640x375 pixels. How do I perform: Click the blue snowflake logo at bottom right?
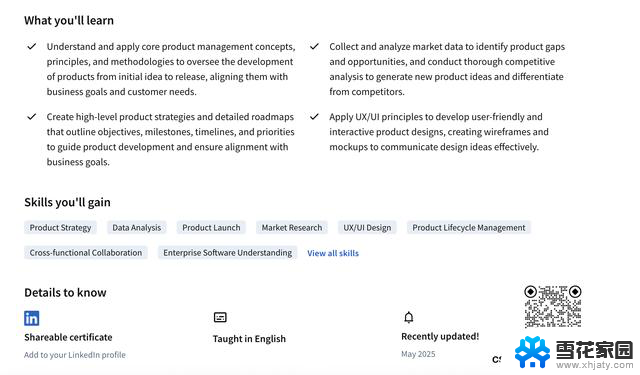click(x=532, y=352)
